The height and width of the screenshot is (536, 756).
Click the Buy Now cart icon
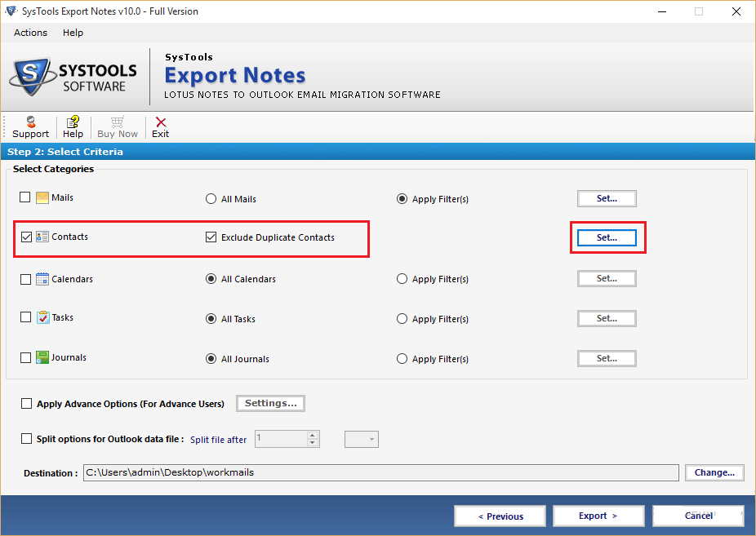tap(118, 122)
